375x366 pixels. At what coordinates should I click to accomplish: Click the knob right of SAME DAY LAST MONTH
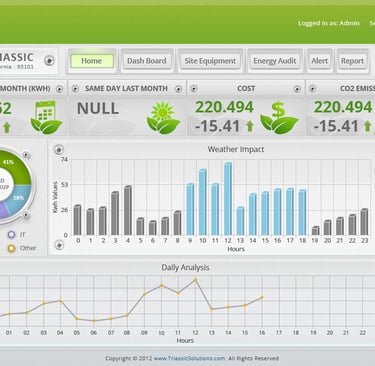(179, 89)
